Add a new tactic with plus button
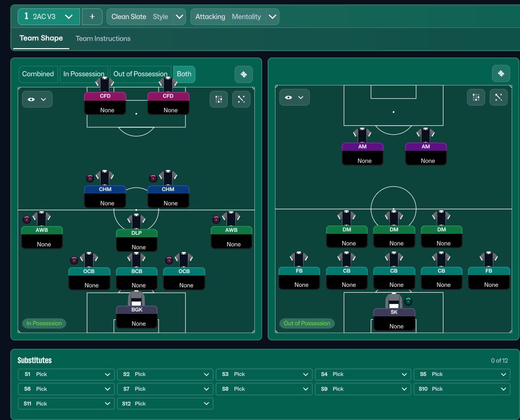 point(92,17)
